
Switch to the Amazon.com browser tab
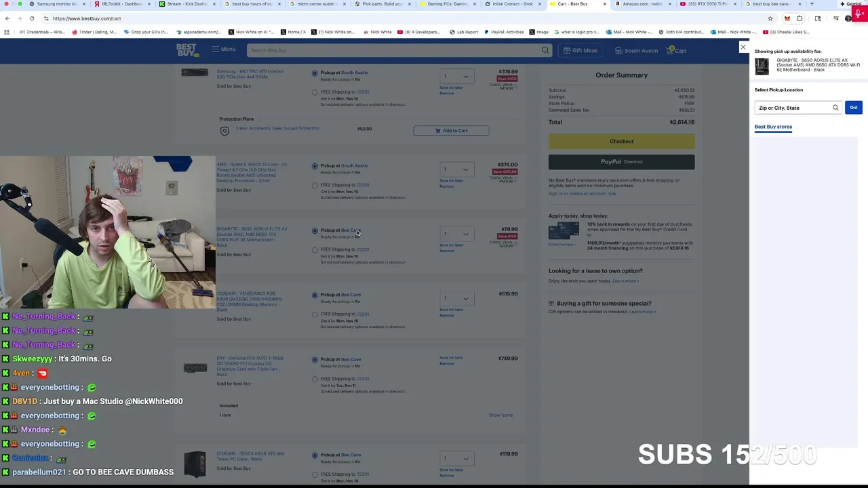point(642,4)
